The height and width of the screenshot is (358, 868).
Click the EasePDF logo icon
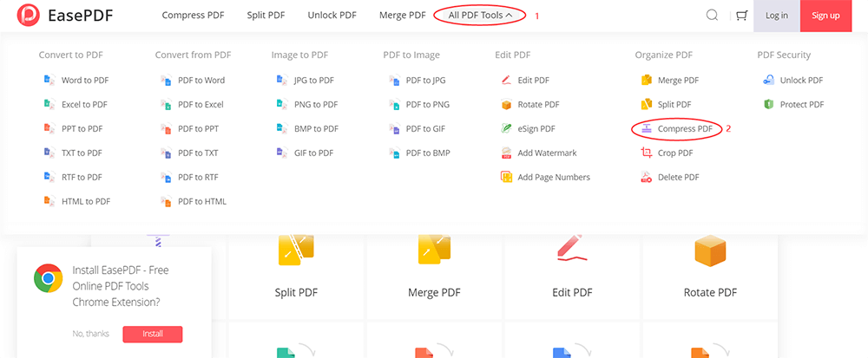[x=28, y=16]
